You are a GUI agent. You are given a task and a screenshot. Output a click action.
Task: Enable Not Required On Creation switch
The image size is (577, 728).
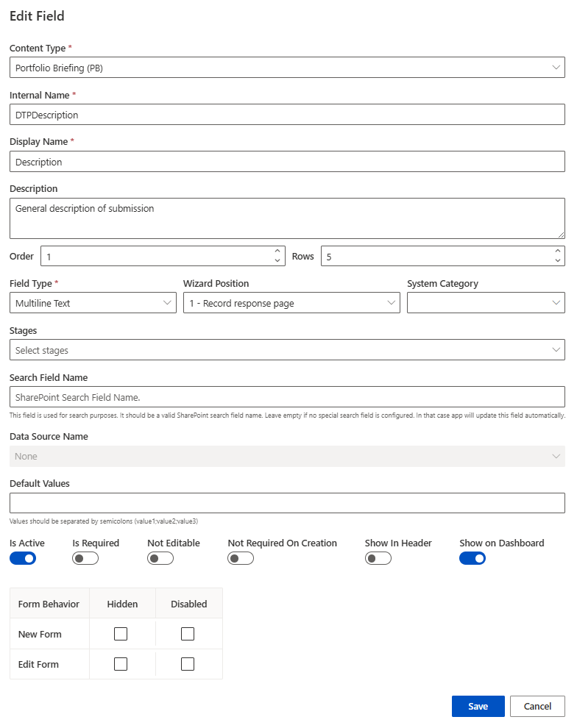(241, 558)
